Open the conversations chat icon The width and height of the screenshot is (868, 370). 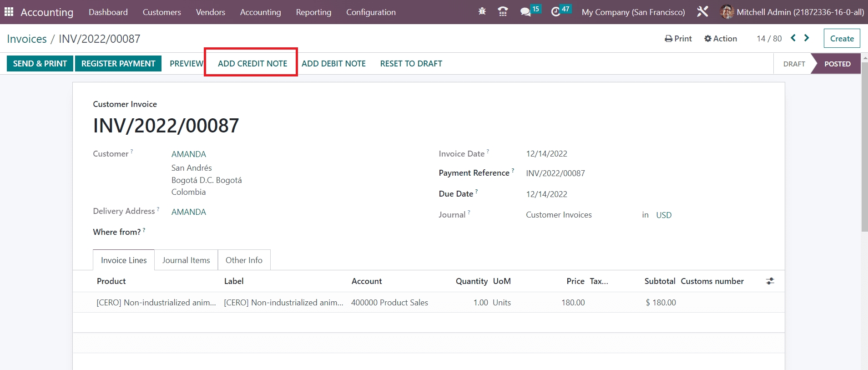point(526,12)
